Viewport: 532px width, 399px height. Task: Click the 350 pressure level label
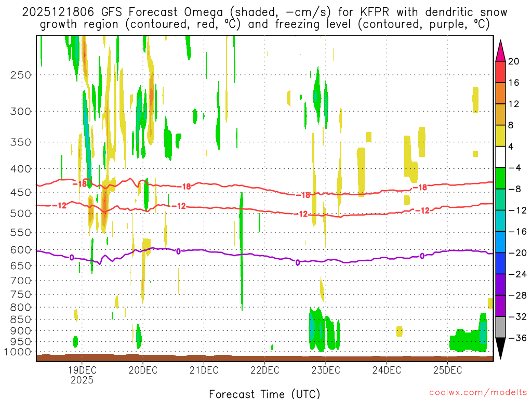(21, 142)
